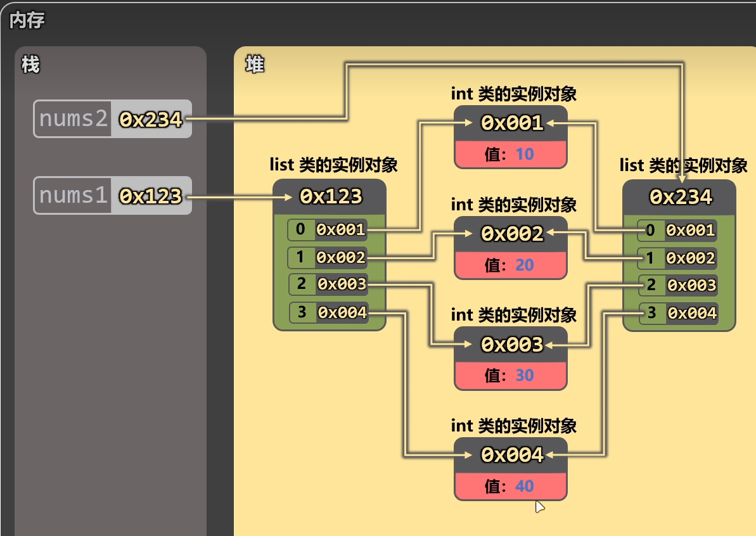Click the nums2 variable name
The width and height of the screenshot is (756, 536).
73,119
